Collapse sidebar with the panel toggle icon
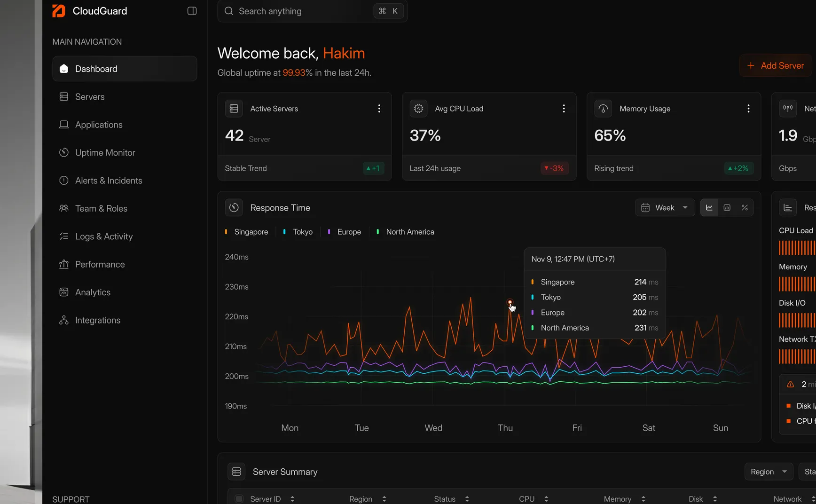The height and width of the screenshot is (504, 816). click(192, 11)
